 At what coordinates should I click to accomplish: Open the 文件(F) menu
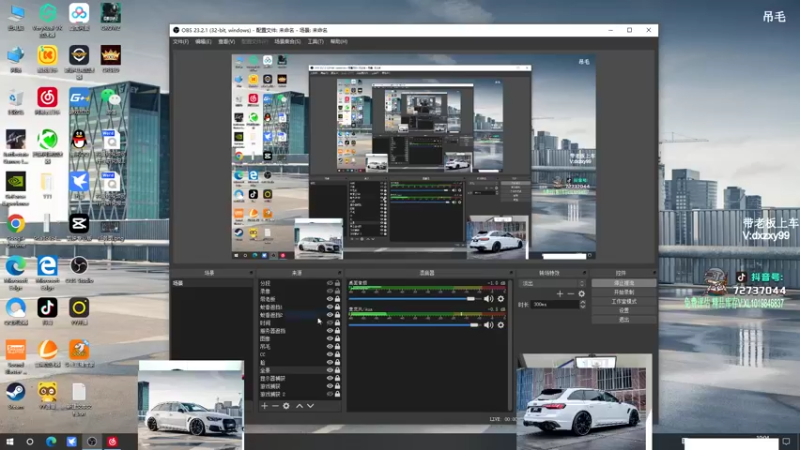pyautogui.click(x=180, y=42)
